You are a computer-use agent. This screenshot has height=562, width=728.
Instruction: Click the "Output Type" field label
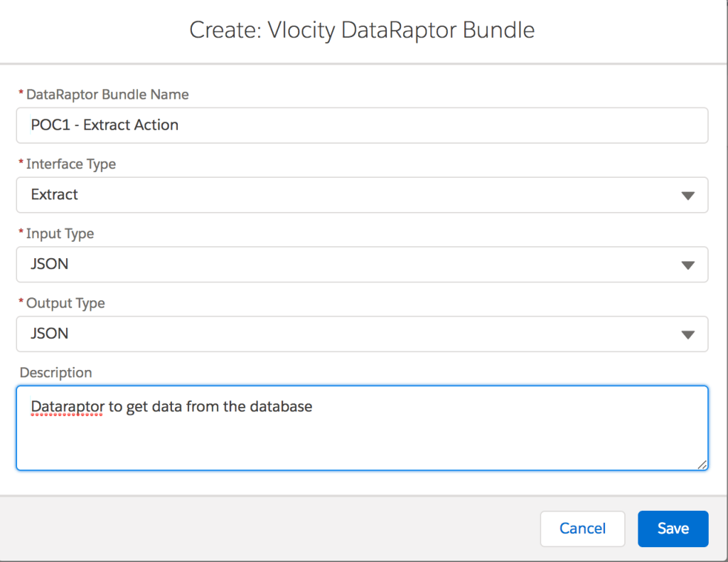[65, 303]
